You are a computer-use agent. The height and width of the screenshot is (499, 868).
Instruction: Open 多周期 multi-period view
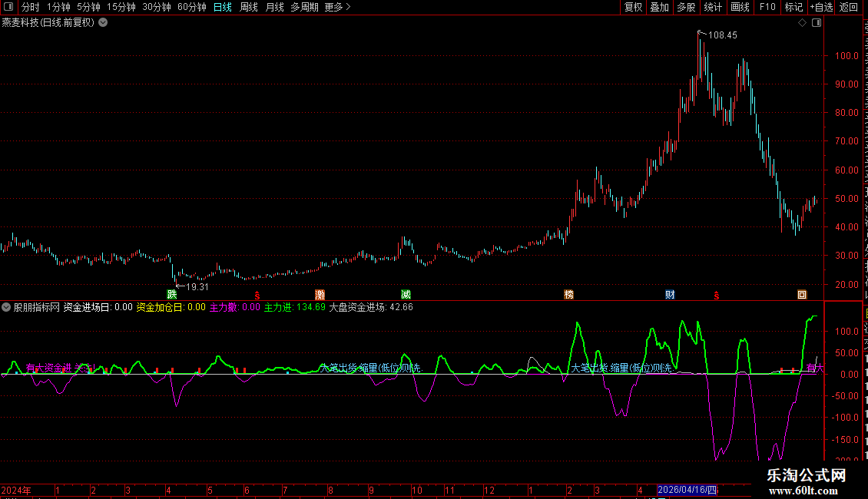tap(304, 7)
